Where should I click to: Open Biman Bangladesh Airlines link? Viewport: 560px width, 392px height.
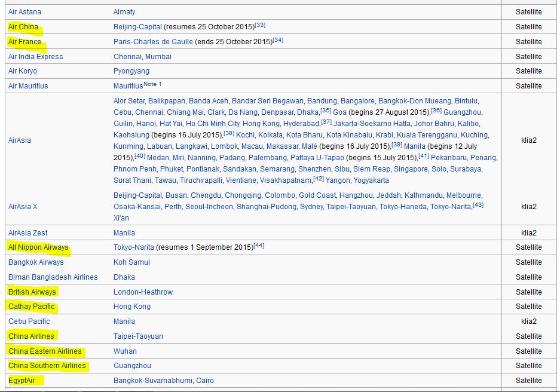pos(53,277)
